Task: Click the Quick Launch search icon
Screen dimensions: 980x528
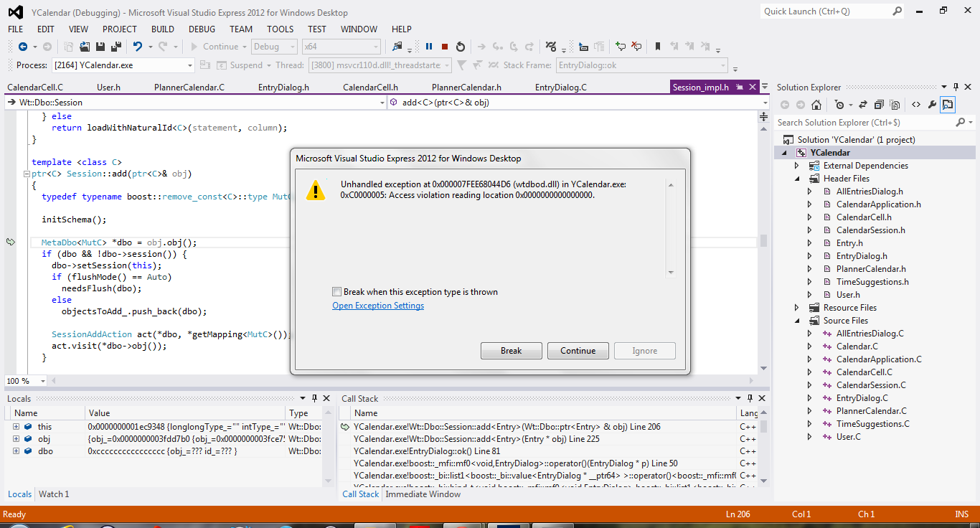Action: (x=897, y=11)
